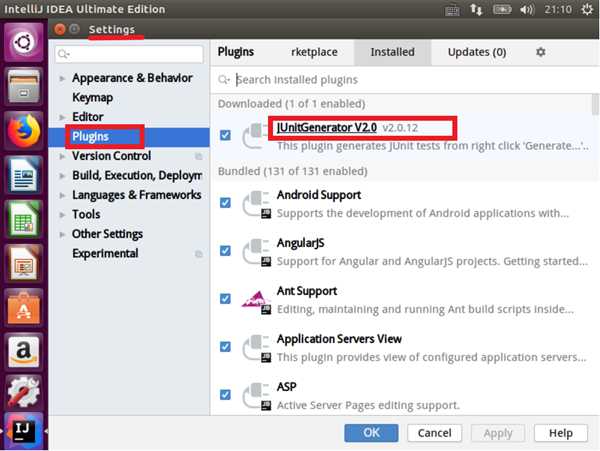600x451 pixels.
Task: Select Ant Support plugin name
Action: (307, 291)
